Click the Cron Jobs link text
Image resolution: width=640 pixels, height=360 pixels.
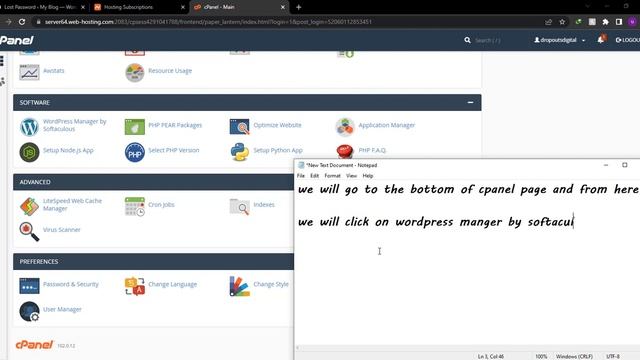(x=161, y=204)
